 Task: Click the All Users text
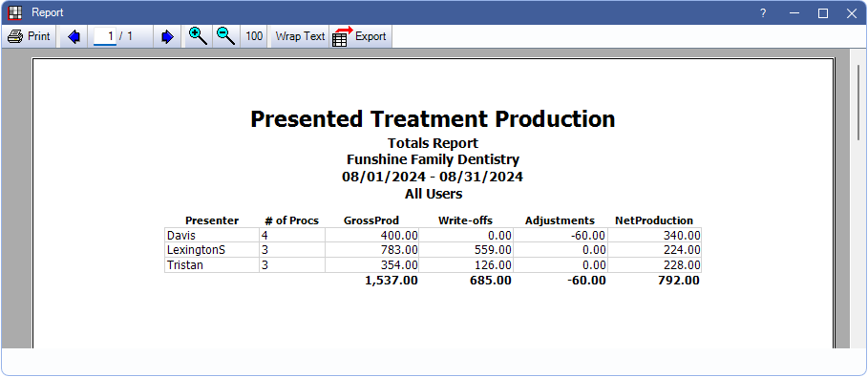(434, 194)
